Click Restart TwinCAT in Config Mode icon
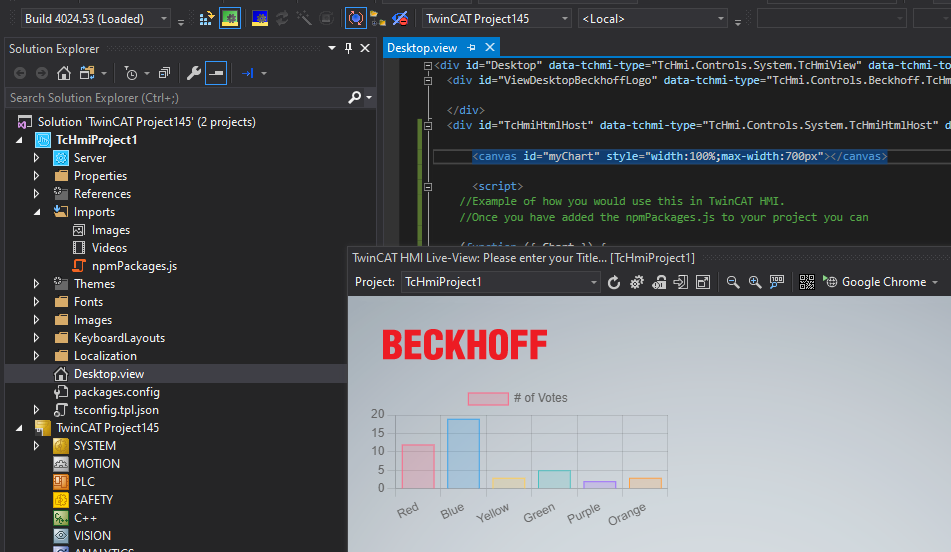The width and height of the screenshot is (951, 552). tap(260, 19)
